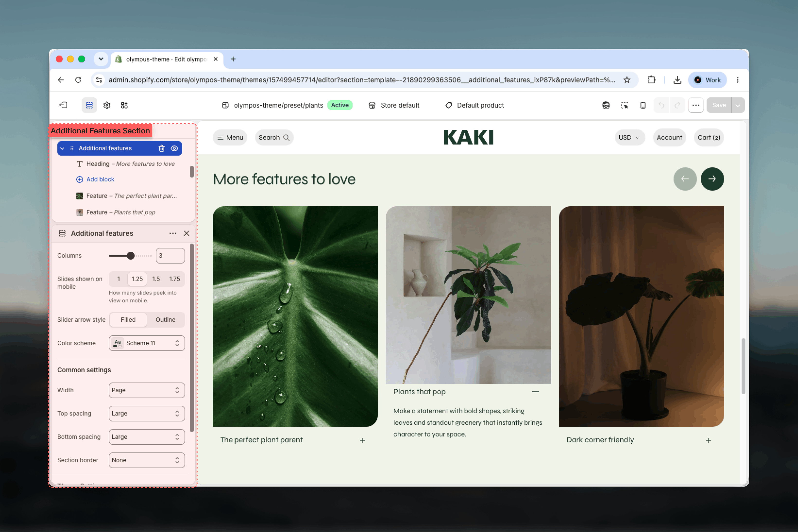Click the redo arrow icon
This screenshot has height=532, width=798.
677,105
